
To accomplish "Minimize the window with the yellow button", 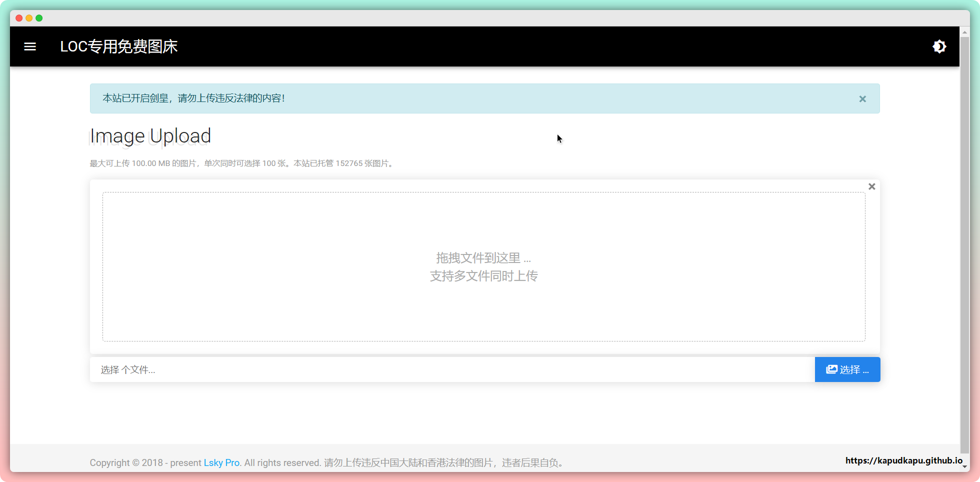I will pos(29,18).
